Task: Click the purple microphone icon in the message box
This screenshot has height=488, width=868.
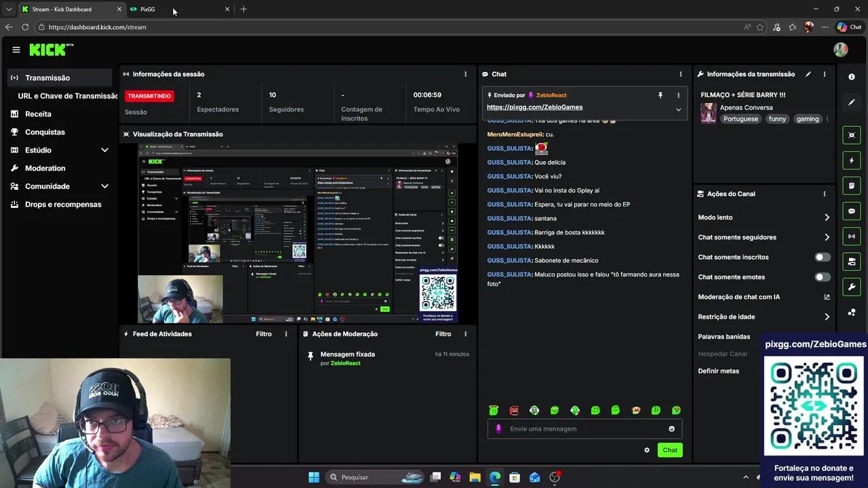Action: pyautogui.click(x=498, y=428)
